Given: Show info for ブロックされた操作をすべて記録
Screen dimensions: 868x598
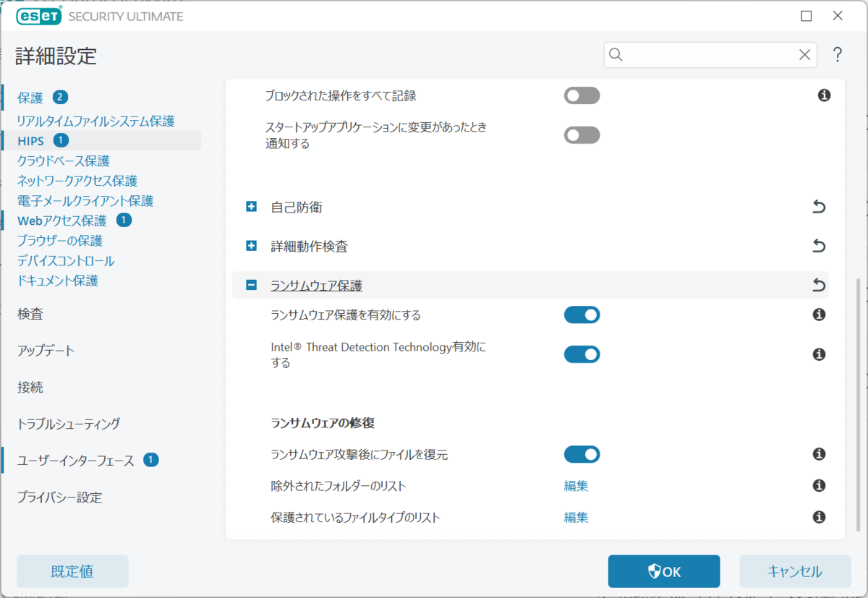Looking at the screenshot, I should click(x=823, y=95).
